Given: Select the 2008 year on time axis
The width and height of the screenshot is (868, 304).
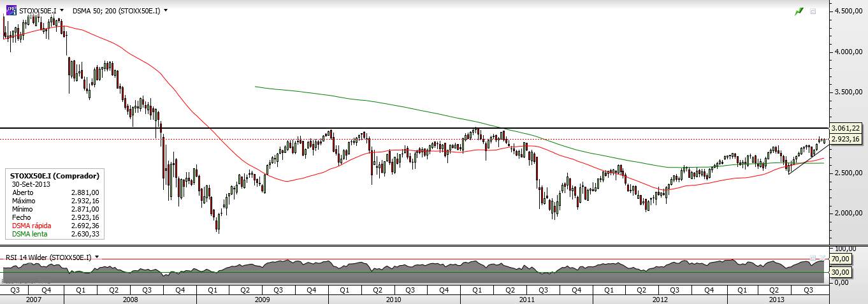Looking at the screenshot, I should pos(130,298).
